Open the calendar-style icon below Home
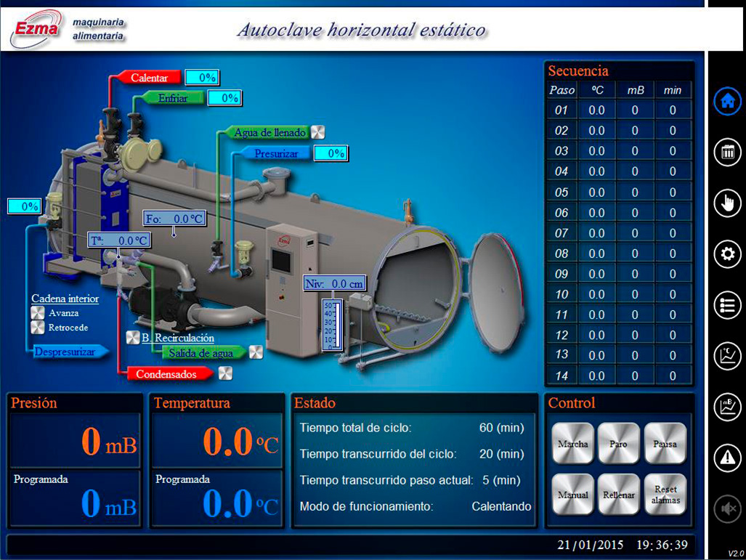The height and width of the screenshot is (560, 746). 727,153
